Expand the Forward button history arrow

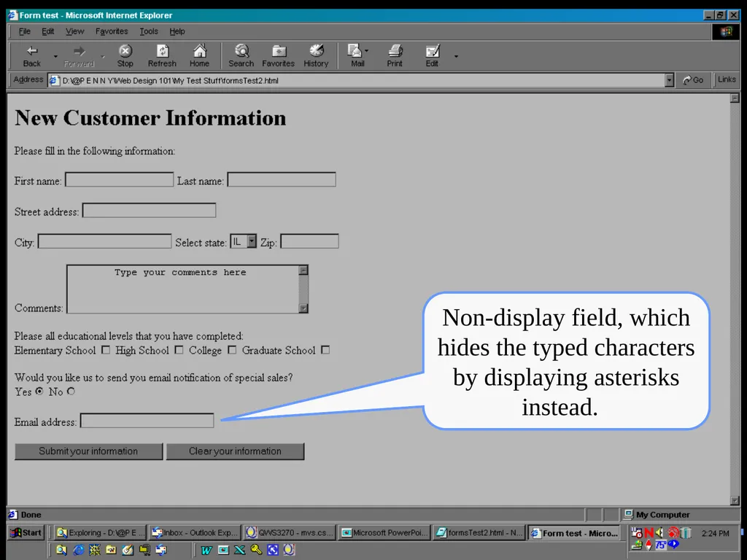pos(103,56)
